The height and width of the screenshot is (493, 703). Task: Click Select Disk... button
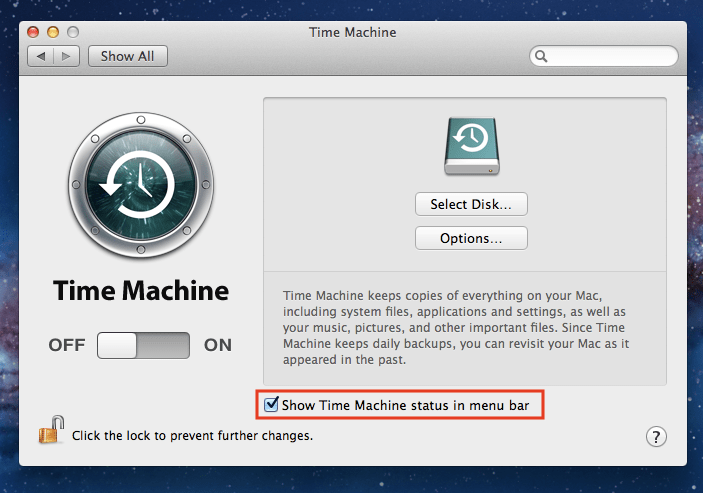[x=471, y=204]
